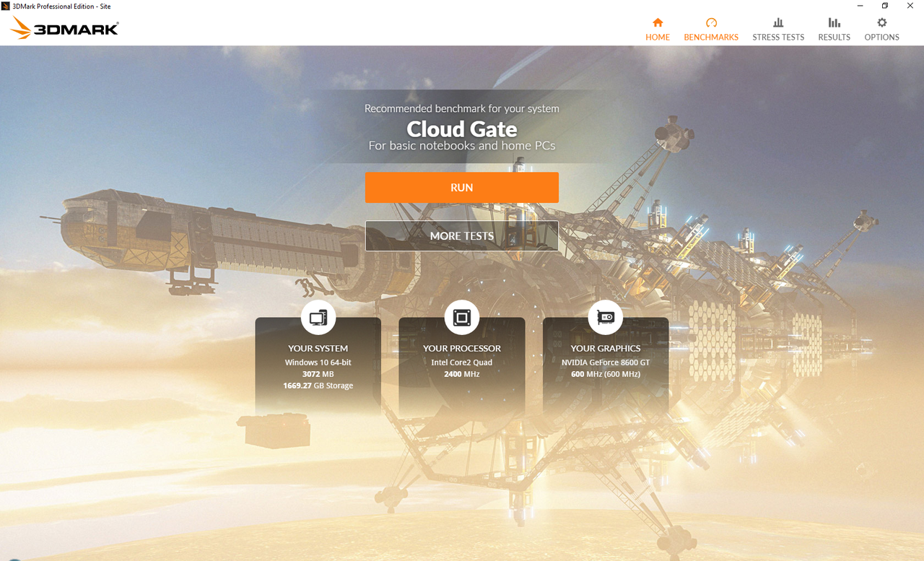Click the 'Windows 10 64-bit' text
The width and height of the screenshot is (924, 561).
tap(318, 362)
